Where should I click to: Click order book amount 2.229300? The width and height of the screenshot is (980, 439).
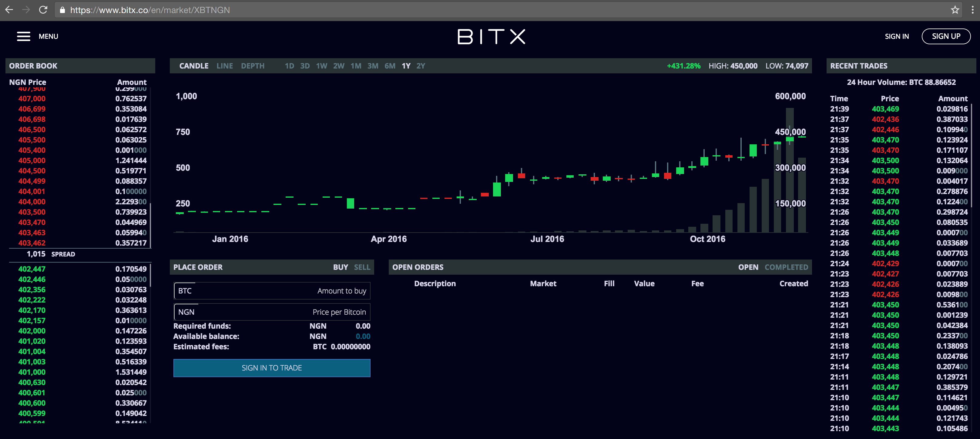click(131, 202)
